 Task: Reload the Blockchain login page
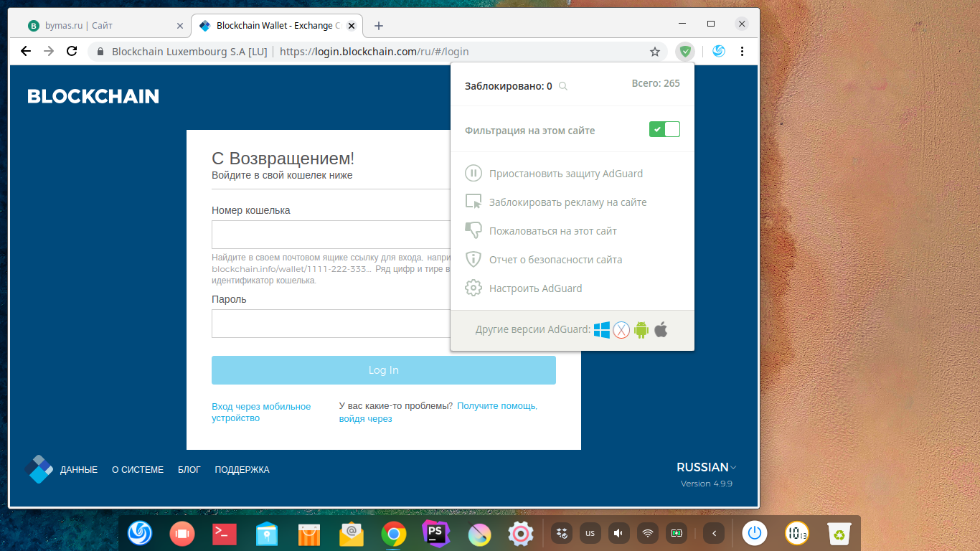71,52
